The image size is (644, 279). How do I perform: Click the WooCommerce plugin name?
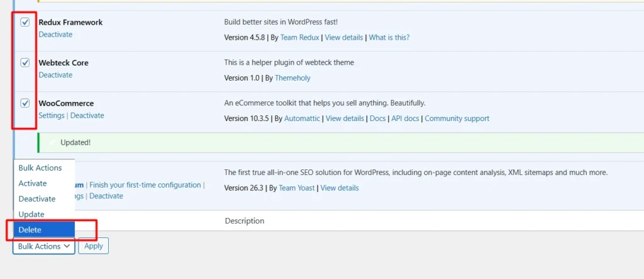(66, 103)
